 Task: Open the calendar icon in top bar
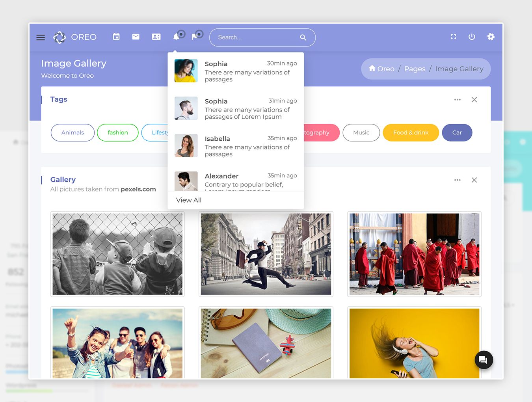[116, 37]
